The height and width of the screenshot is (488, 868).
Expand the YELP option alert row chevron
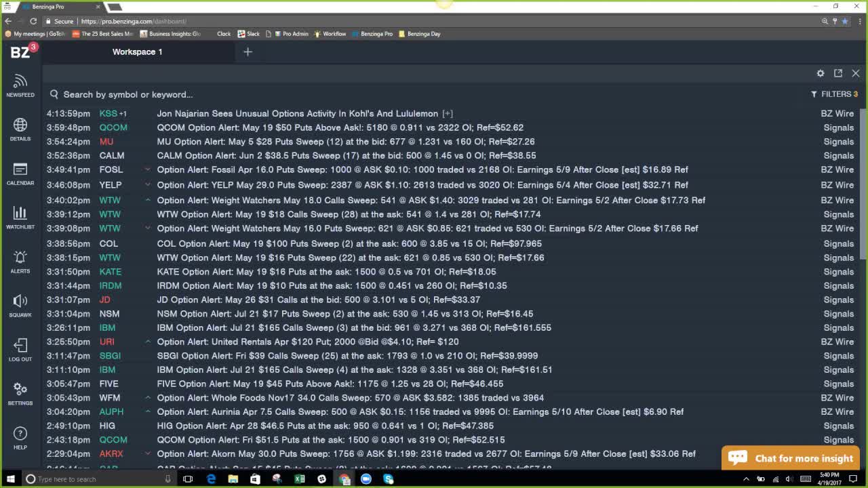click(x=147, y=184)
